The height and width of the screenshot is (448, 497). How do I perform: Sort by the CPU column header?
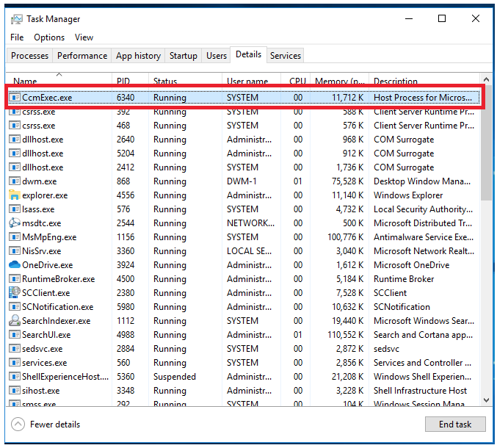tap(295, 79)
